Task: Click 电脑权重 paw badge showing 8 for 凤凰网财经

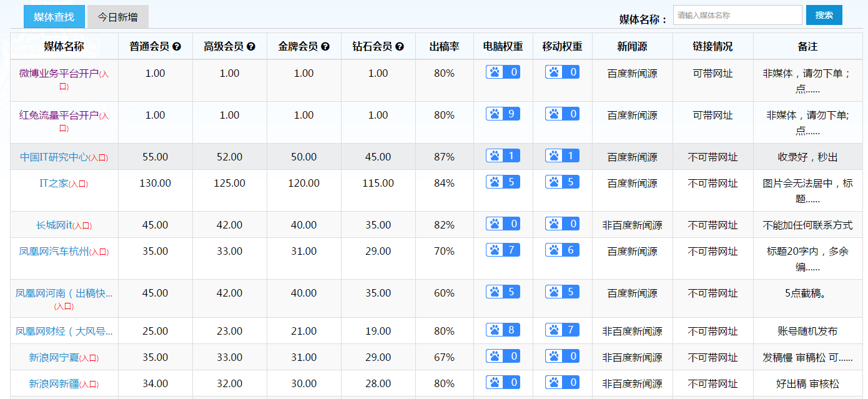Action: (x=503, y=330)
